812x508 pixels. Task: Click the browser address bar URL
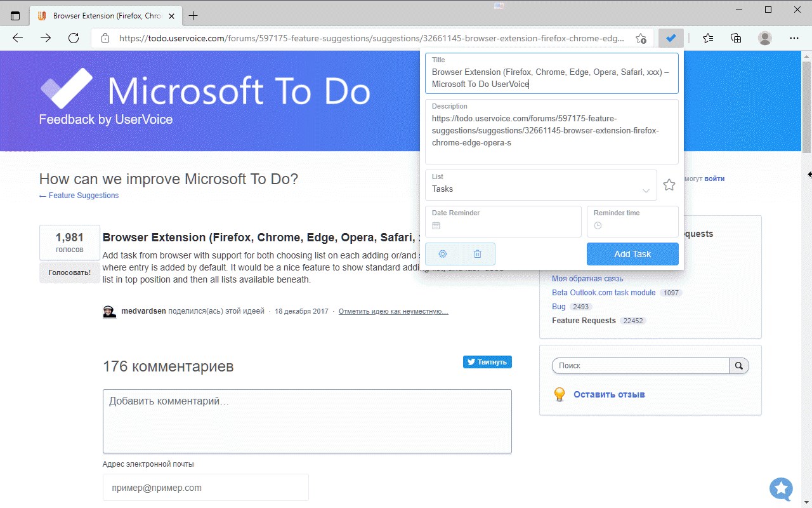pos(372,38)
